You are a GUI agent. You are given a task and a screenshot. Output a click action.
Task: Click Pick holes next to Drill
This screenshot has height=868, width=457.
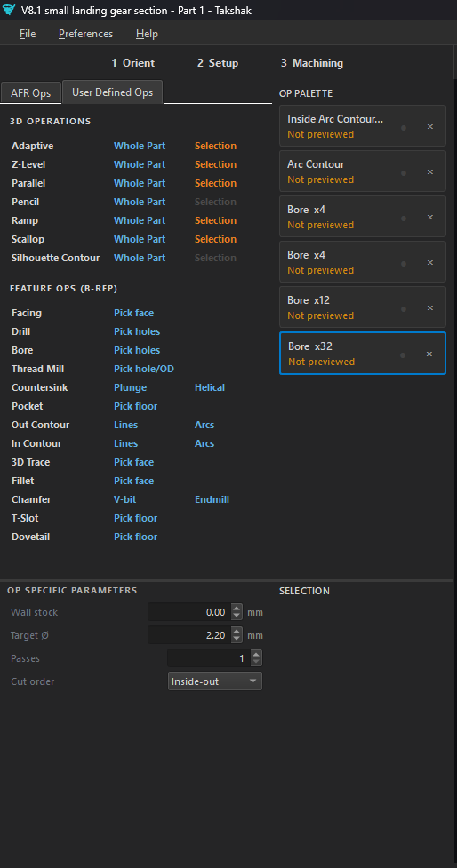pyautogui.click(x=137, y=331)
